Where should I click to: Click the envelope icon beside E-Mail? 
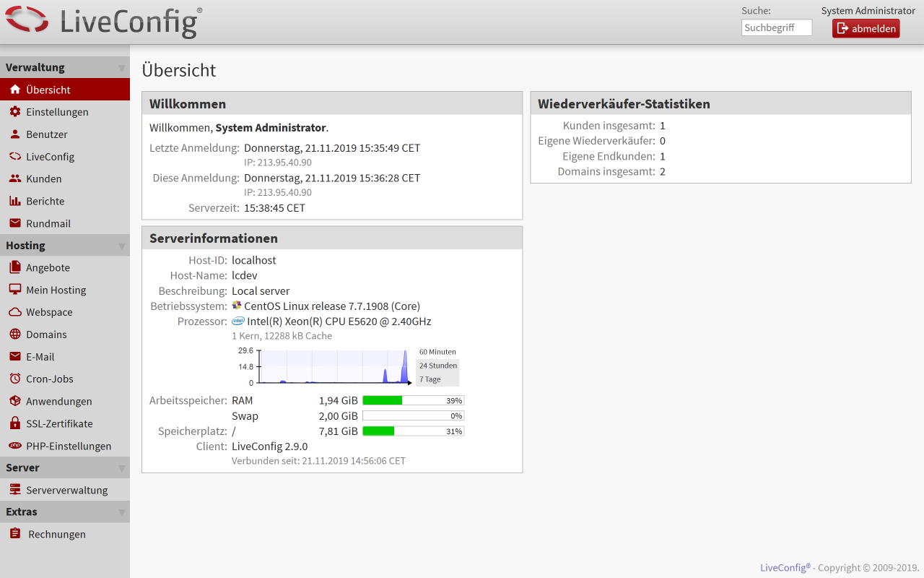14,357
